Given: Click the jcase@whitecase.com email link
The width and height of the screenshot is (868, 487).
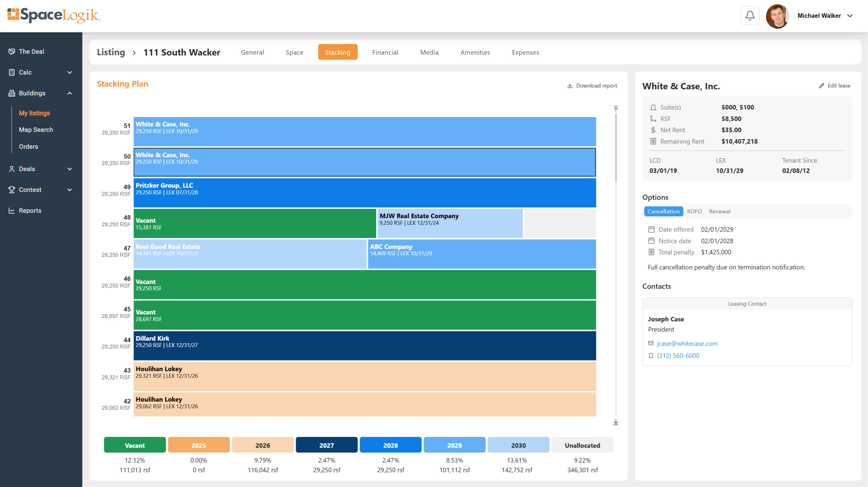Looking at the screenshot, I should (687, 344).
